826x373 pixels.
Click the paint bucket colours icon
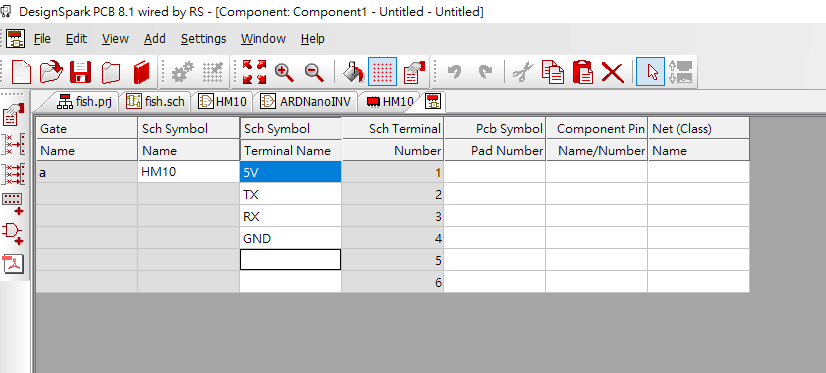[x=353, y=72]
